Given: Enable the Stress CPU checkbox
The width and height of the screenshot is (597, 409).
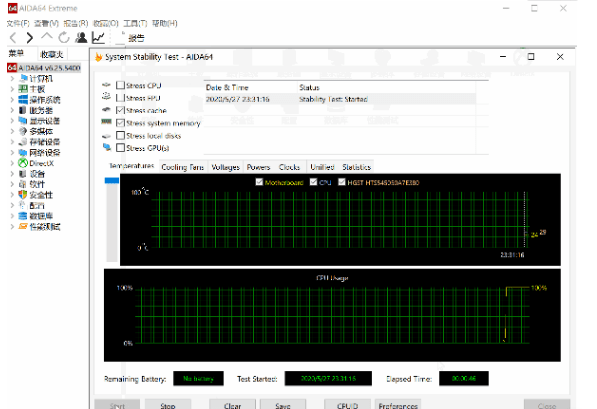Looking at the screenshot, I should tap(120, 85).
